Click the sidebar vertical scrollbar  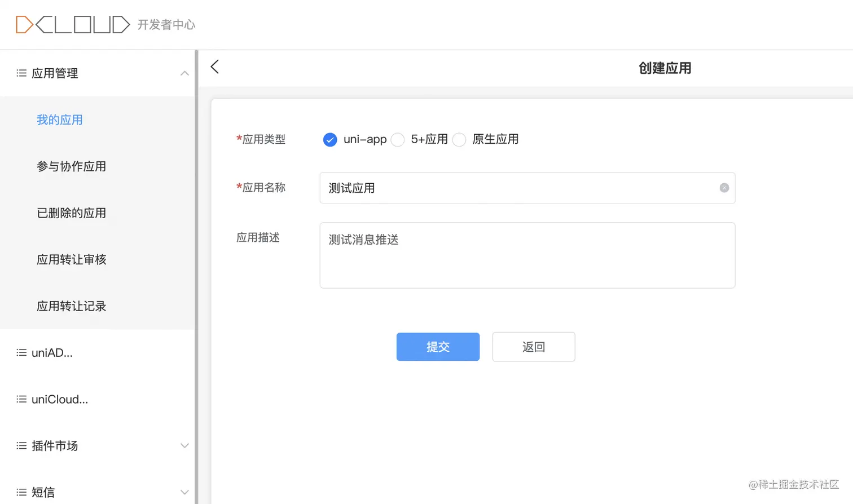click(196, 277)
